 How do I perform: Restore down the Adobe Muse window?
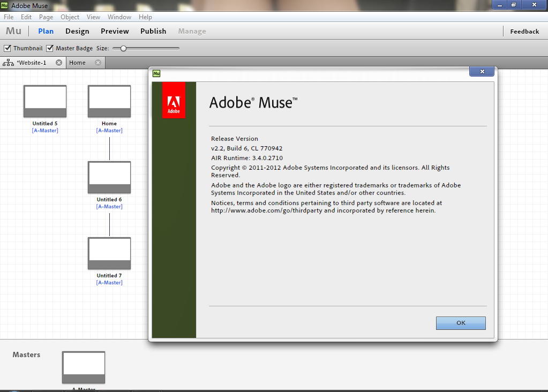pos(514,5)
